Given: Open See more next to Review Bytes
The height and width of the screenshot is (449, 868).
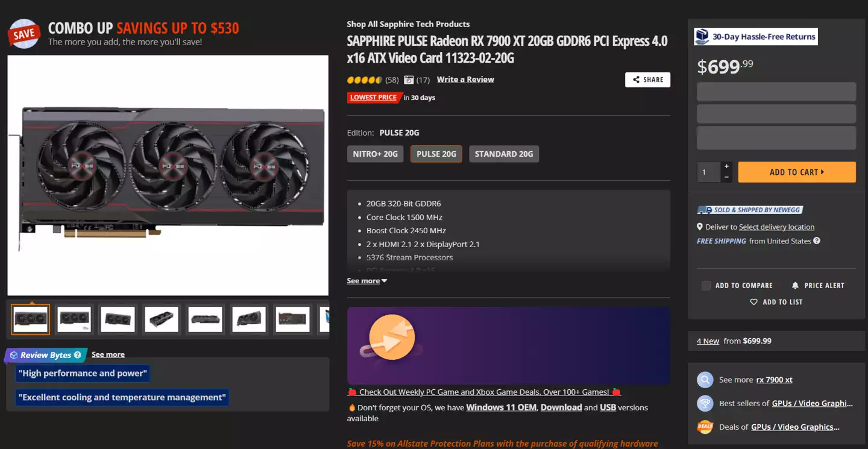Looking at the screenshot, I should 108,354.
